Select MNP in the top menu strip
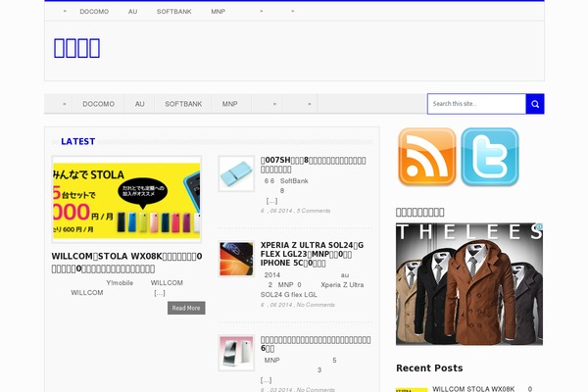This screenshot has height=392, width=588. point(219,12)
